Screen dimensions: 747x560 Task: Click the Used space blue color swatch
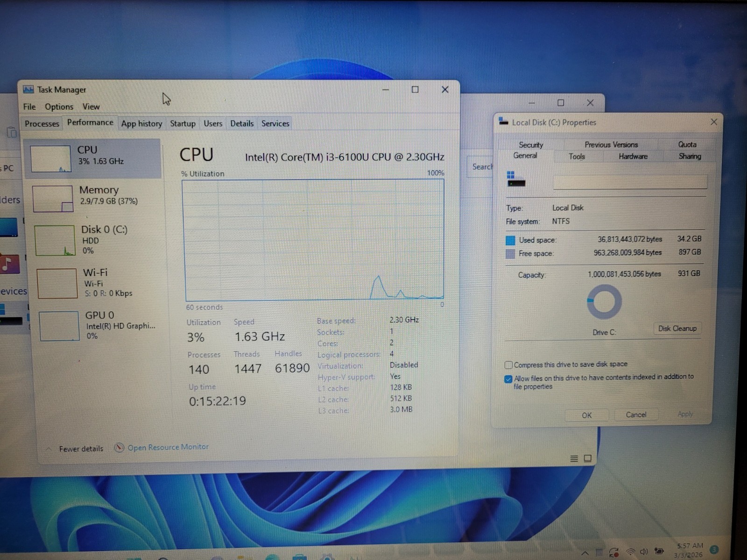coord(510,240)
